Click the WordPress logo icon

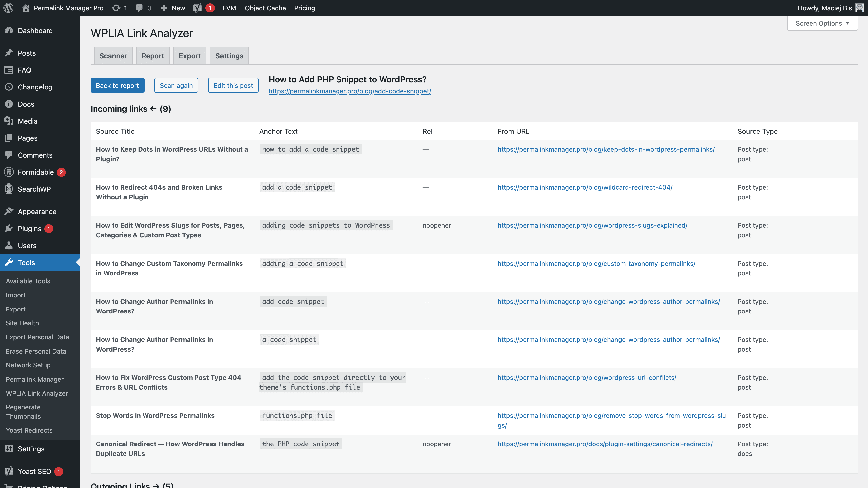[8, 8]
